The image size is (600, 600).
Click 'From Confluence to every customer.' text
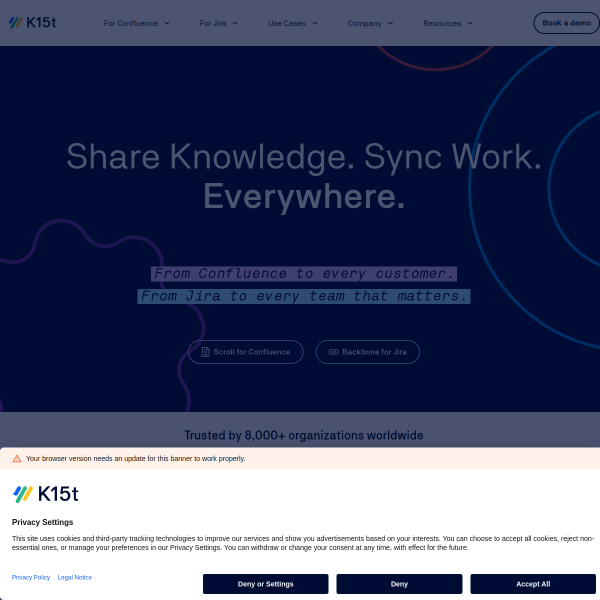tap(304, 274)
